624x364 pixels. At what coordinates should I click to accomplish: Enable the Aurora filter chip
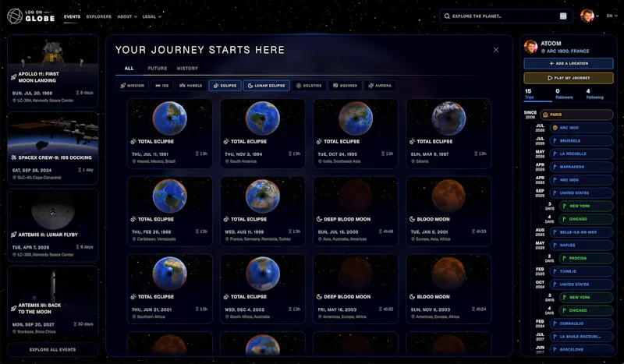[x=380, y=86]
